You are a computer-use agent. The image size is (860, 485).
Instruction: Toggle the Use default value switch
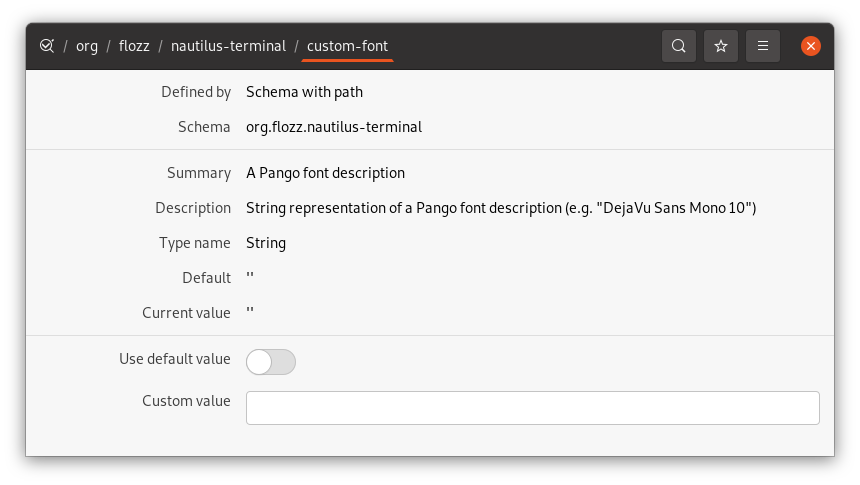[271, 362]
